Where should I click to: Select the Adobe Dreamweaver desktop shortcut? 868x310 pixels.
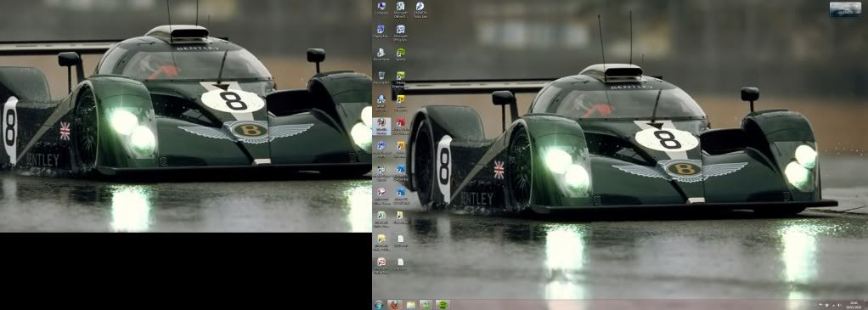point(400,79)
